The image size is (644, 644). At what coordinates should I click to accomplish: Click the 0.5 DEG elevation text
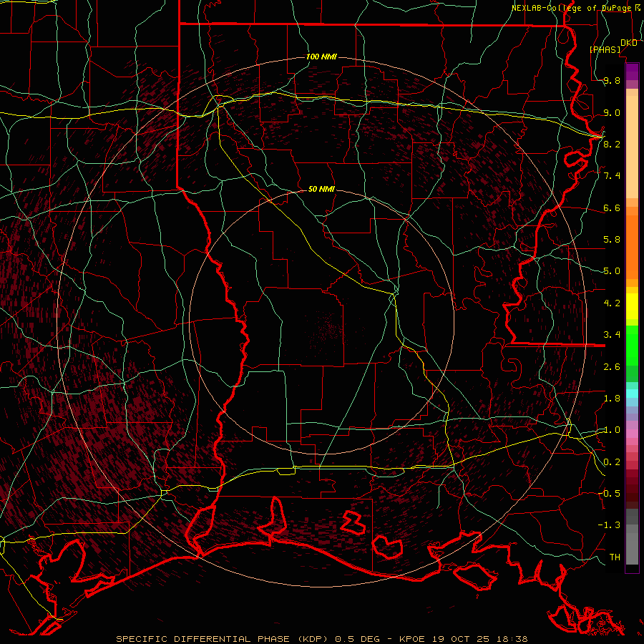(x=358, y=639)
